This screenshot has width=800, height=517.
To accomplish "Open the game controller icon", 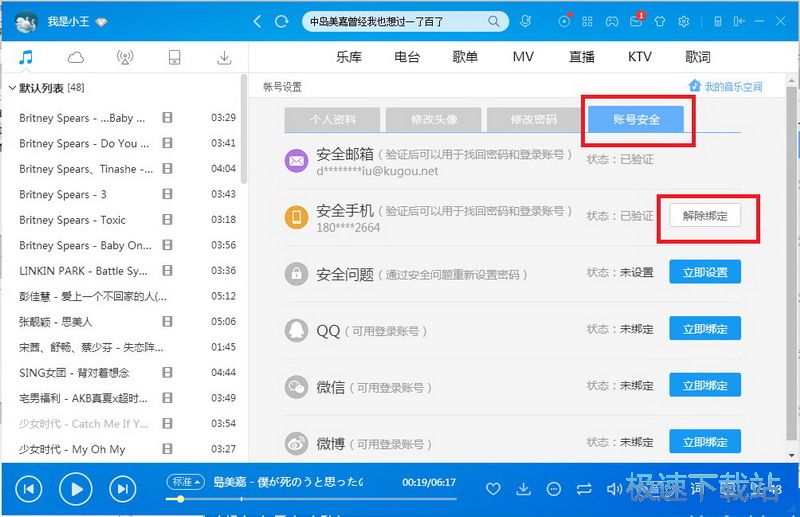I will 612,21.
